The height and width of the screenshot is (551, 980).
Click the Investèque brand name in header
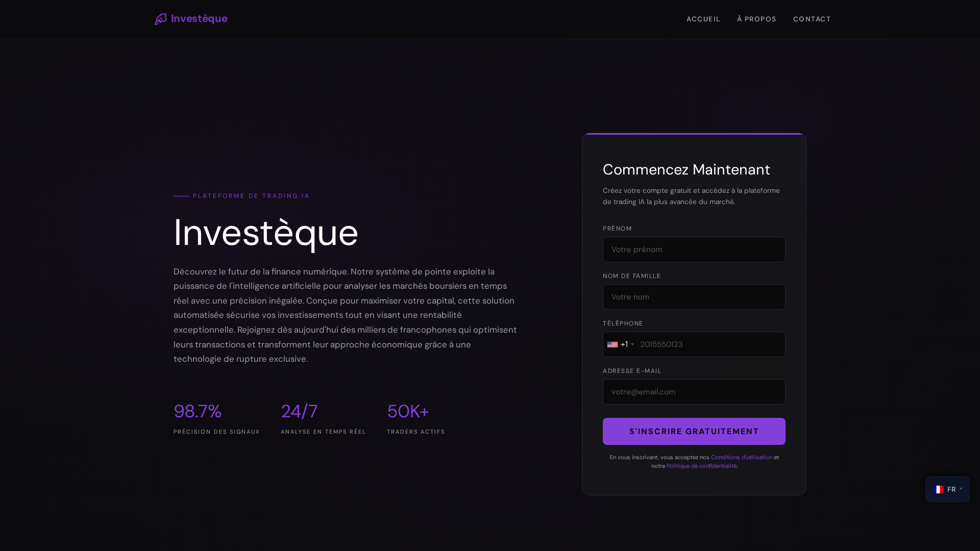(x=199, y=18)
